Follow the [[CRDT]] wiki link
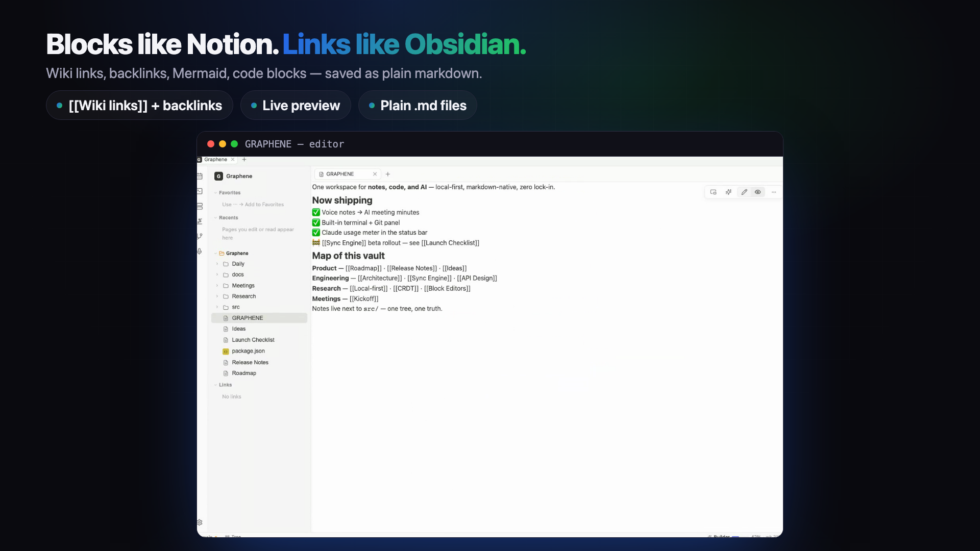 click(406, 289)
